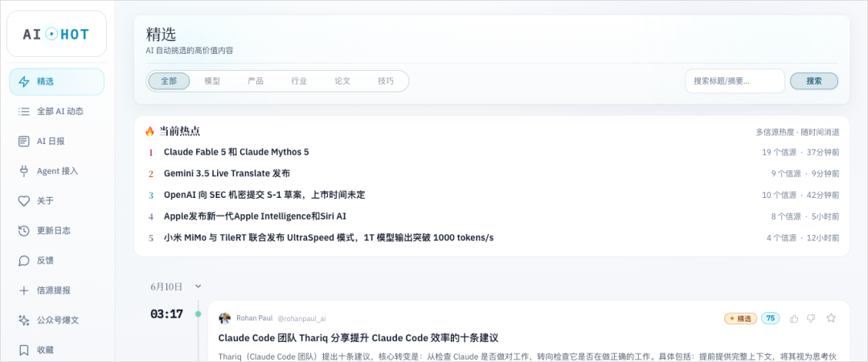Open 信源提报 in sidebar

(56, 290)
